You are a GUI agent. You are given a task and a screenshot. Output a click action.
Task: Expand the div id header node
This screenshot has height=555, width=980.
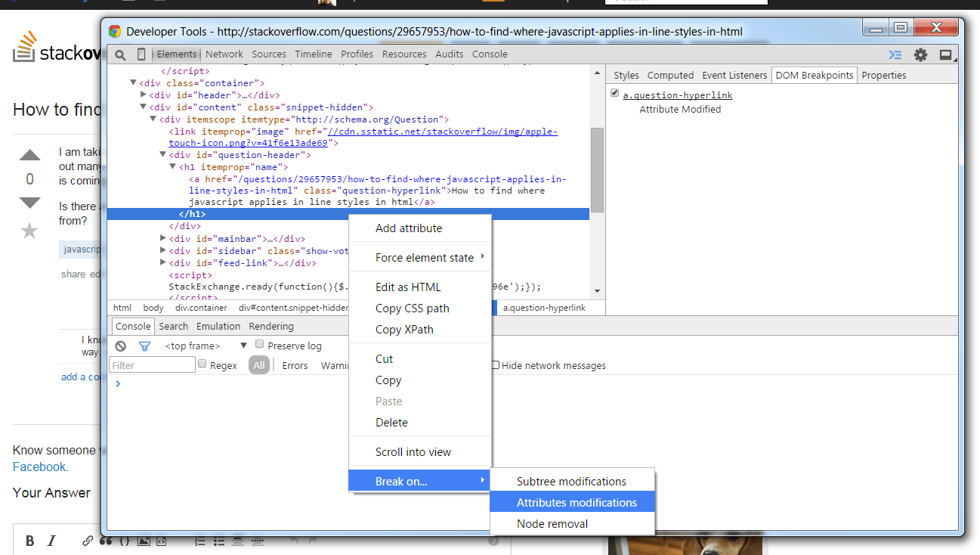pyautogui.click(x=144, y=95)
